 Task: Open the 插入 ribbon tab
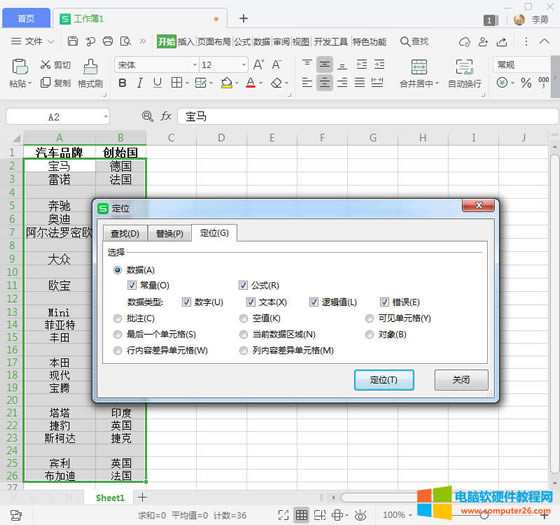point(186,42)
